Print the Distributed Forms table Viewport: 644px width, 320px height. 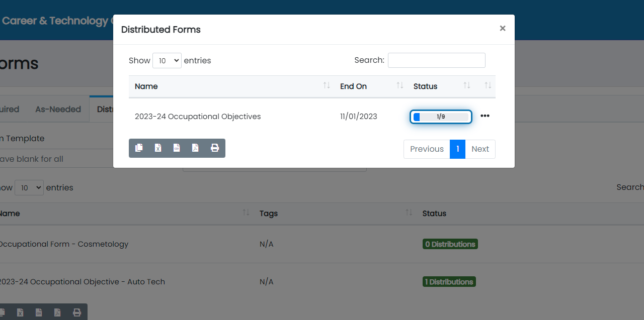pyautogui.click(x=215, y=148)
